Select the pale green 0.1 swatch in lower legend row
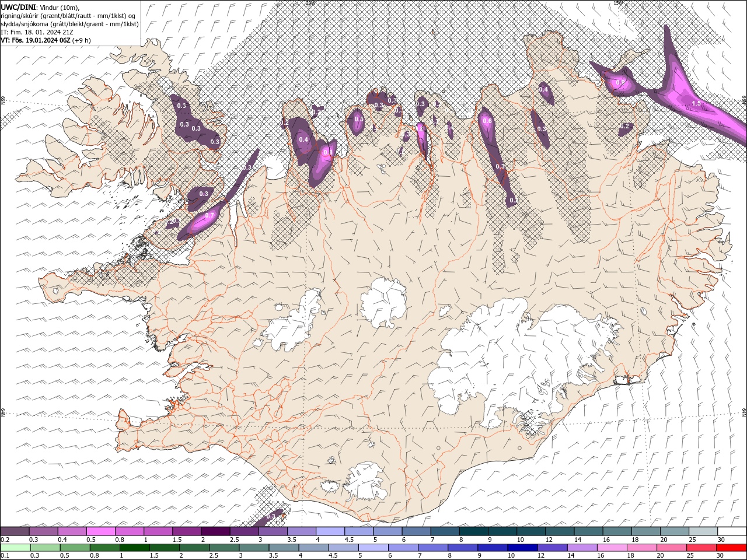 coord(16,548)
